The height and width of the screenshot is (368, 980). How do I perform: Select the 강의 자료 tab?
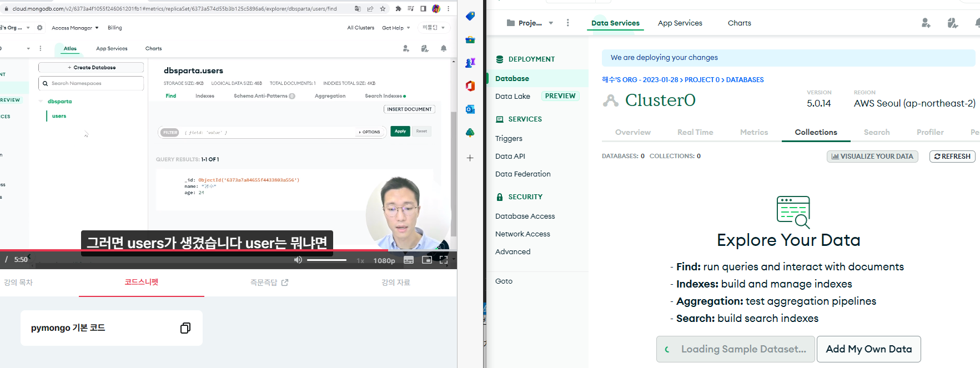tap(396, 283)
